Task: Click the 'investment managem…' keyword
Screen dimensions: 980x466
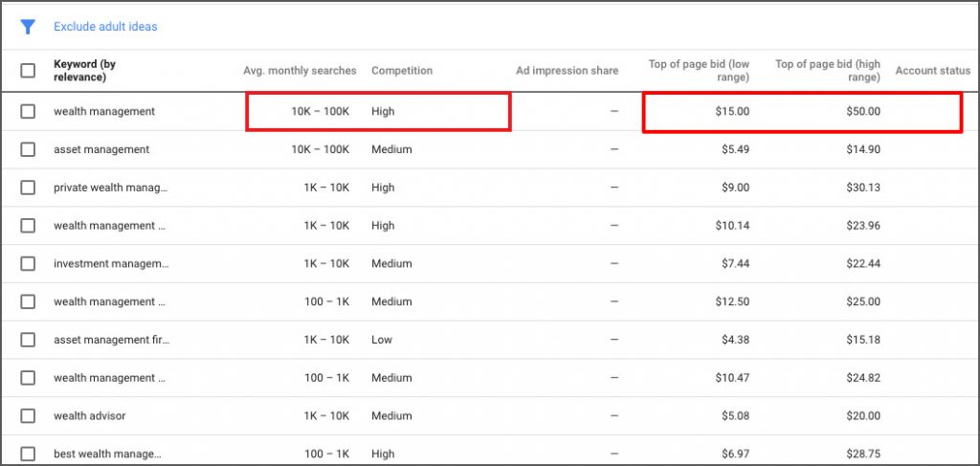Action: click(x=111, y=263)
